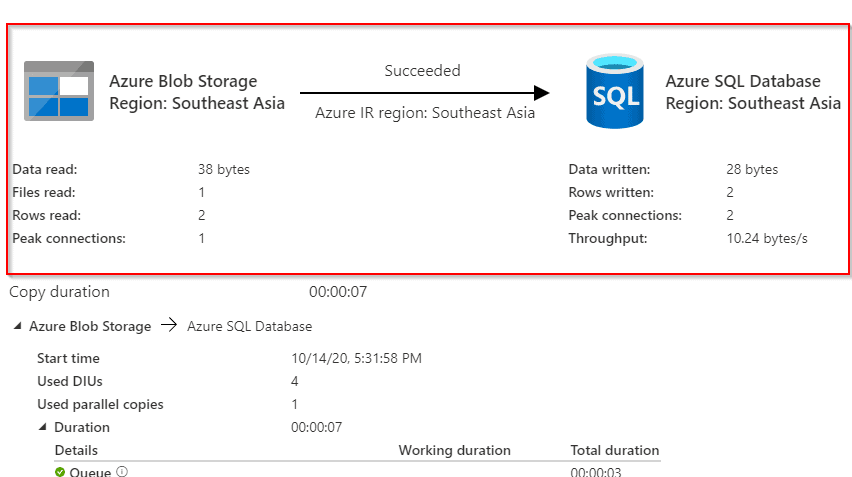This screenshot has height=477, width=852.
Task: Click the small arrow before Azure SQL Database
Action: 169,326
